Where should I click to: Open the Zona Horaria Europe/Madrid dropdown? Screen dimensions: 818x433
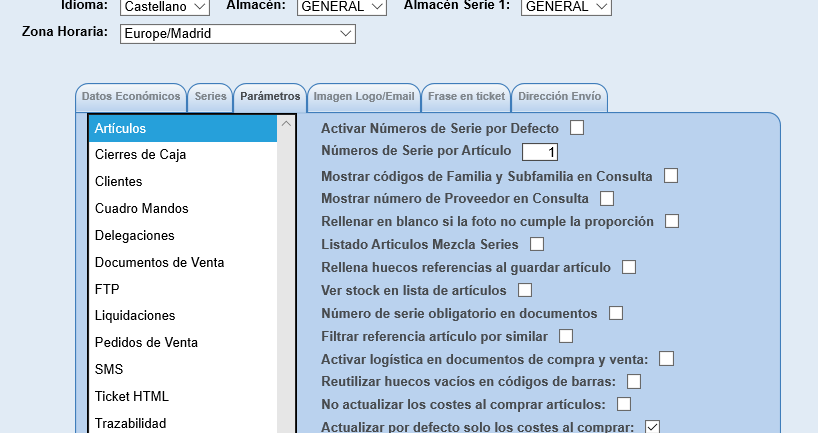(238, 34)
